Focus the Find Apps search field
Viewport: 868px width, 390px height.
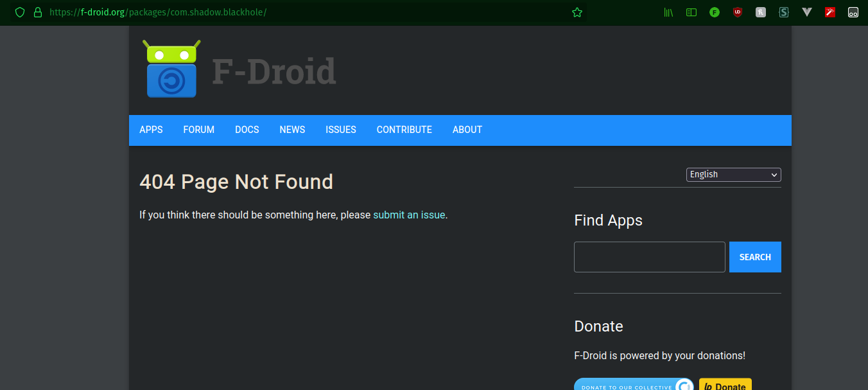coord(650,257)
